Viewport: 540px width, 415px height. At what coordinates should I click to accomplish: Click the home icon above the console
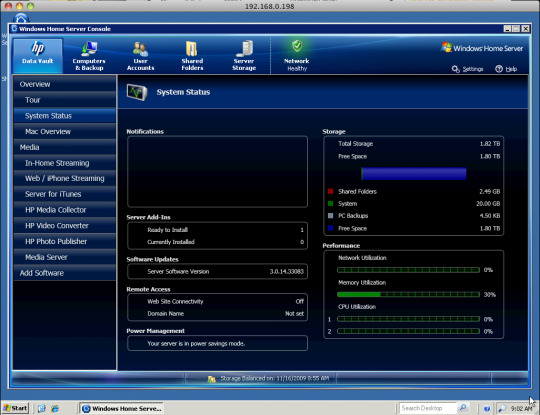[x=21, y=18]
